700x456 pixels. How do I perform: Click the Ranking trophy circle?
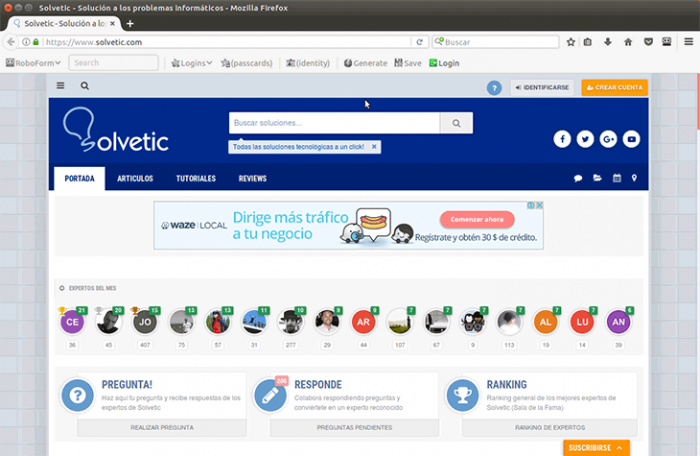pyautogui.click(x=462, y=395)
